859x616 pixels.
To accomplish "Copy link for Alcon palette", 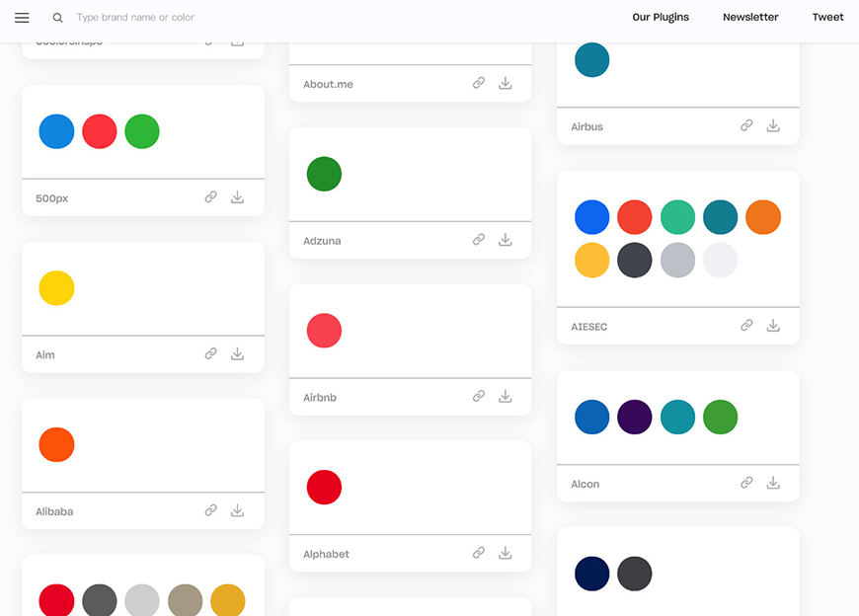I will click(x=746, y=483).
